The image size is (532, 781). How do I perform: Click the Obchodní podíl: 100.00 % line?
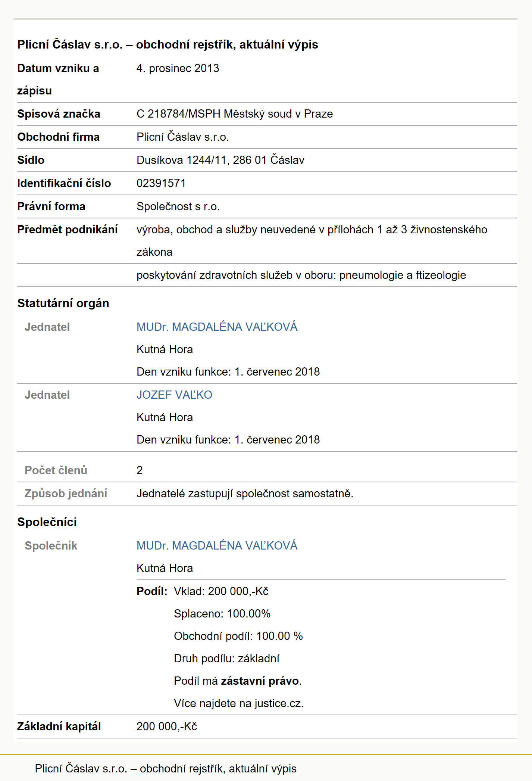click(238, 636)
